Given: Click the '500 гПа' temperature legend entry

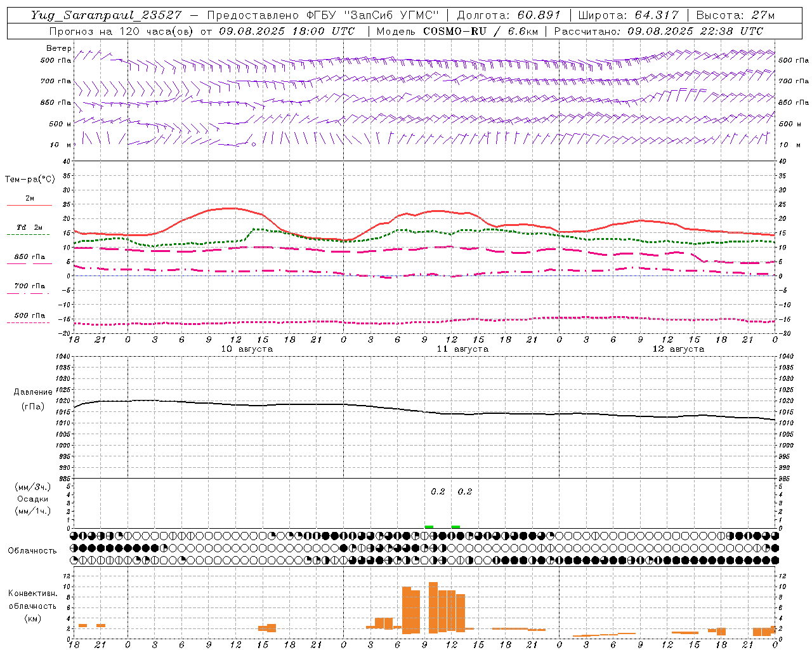Looking at the screenshot, I should (x=30, y=315).
